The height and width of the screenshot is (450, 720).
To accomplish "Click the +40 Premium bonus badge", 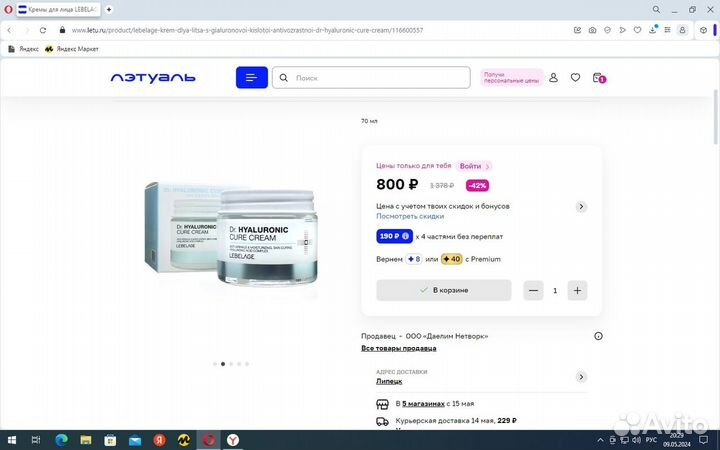I will pos(452,259).
